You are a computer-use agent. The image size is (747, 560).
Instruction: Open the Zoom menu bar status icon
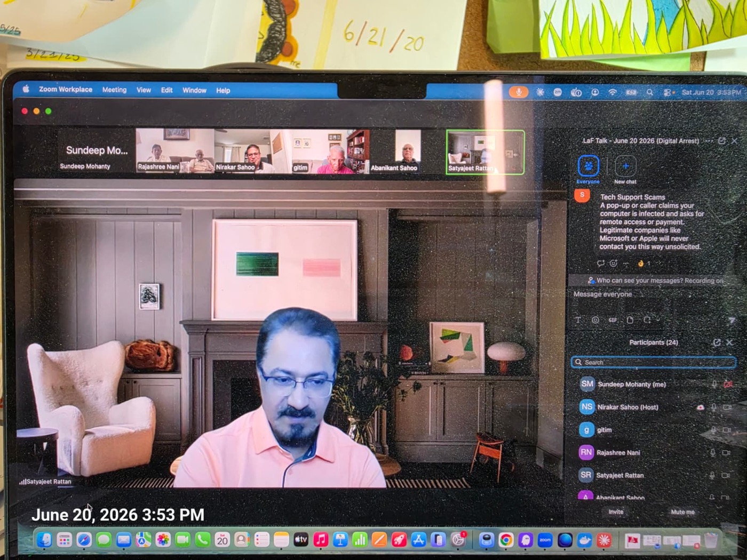[x=558, y=92]
